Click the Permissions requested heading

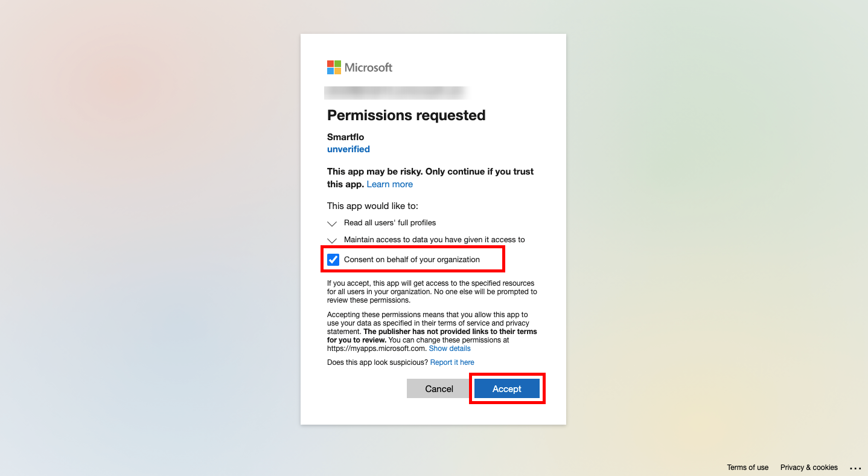coord(406,115)
